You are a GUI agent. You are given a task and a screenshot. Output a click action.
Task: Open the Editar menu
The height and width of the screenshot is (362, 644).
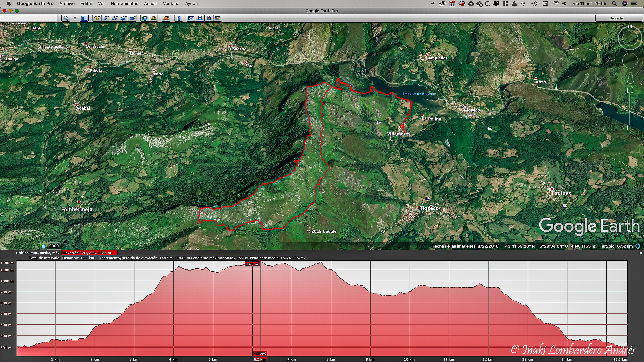point(86,4)
